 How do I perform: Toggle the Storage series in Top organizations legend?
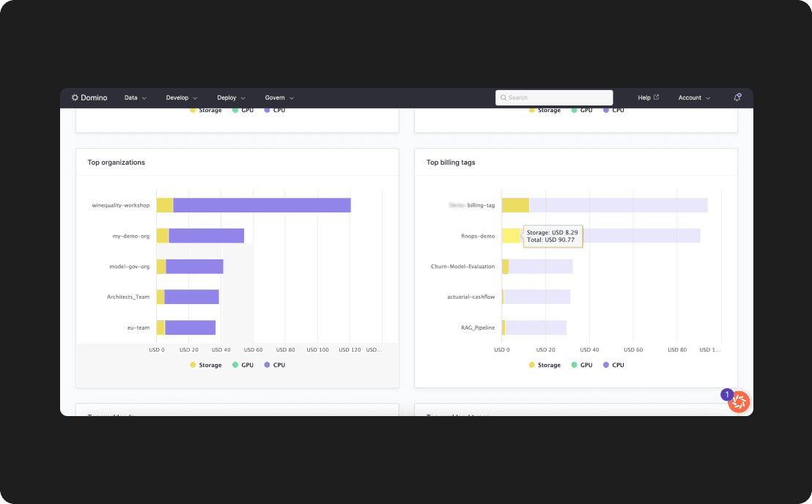tap(205, 364)
